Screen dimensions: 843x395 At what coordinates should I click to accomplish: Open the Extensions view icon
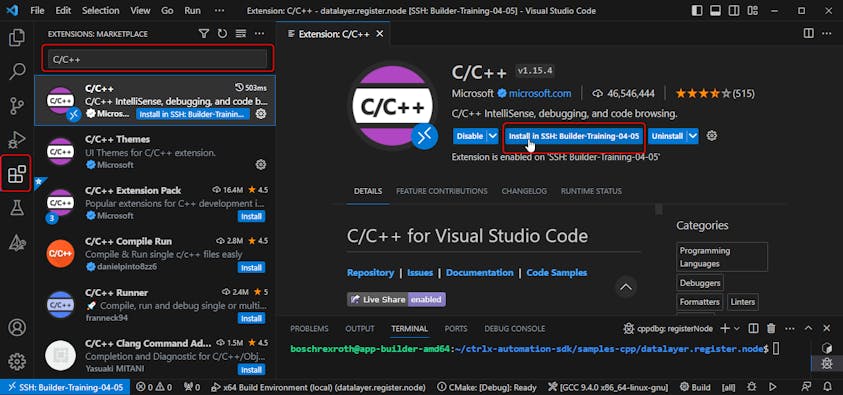[x=17, y=174]
